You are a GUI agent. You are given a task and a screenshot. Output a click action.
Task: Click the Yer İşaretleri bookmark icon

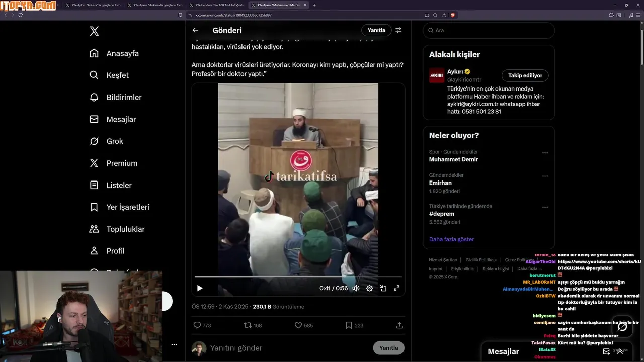coord(94,207)
